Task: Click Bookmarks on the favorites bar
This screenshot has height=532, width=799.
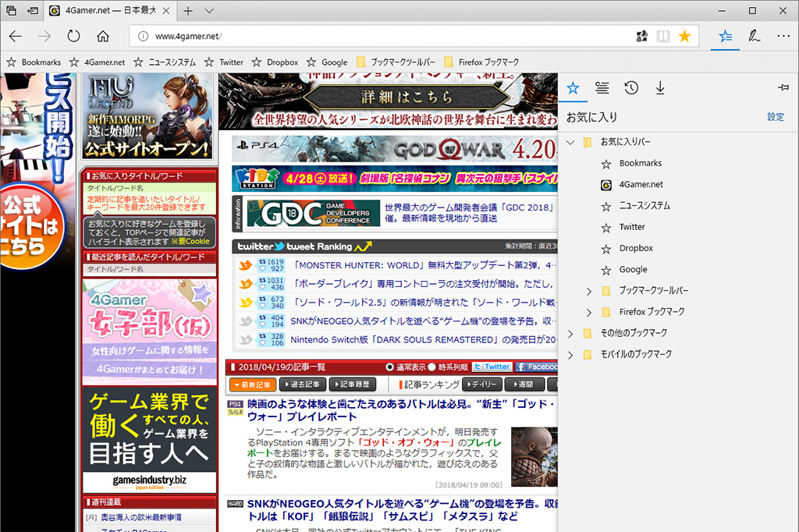Action: click(34, 62)
